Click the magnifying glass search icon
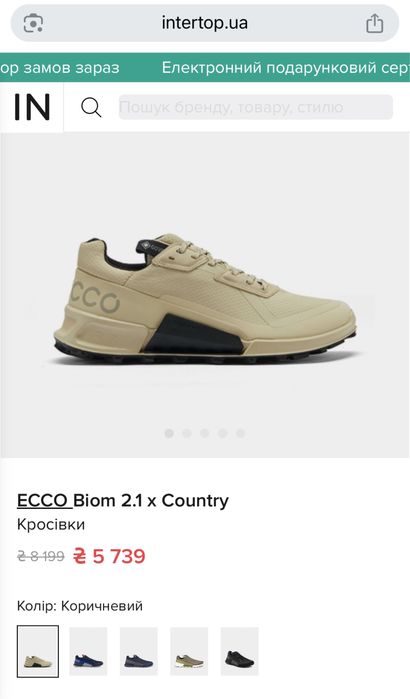410x699 pixels. (91, 108)
